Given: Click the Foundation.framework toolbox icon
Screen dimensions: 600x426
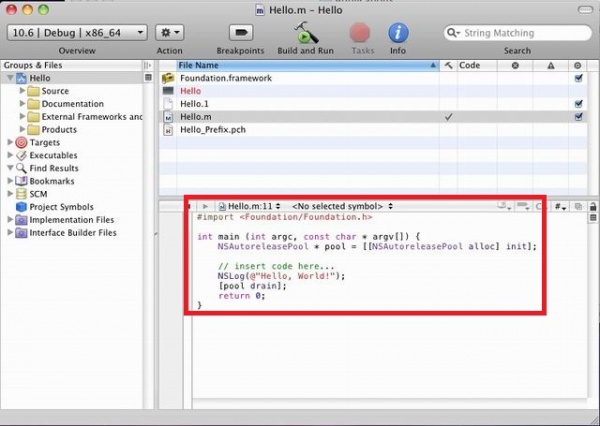Looking at the screenshot, I should (168, 78).
